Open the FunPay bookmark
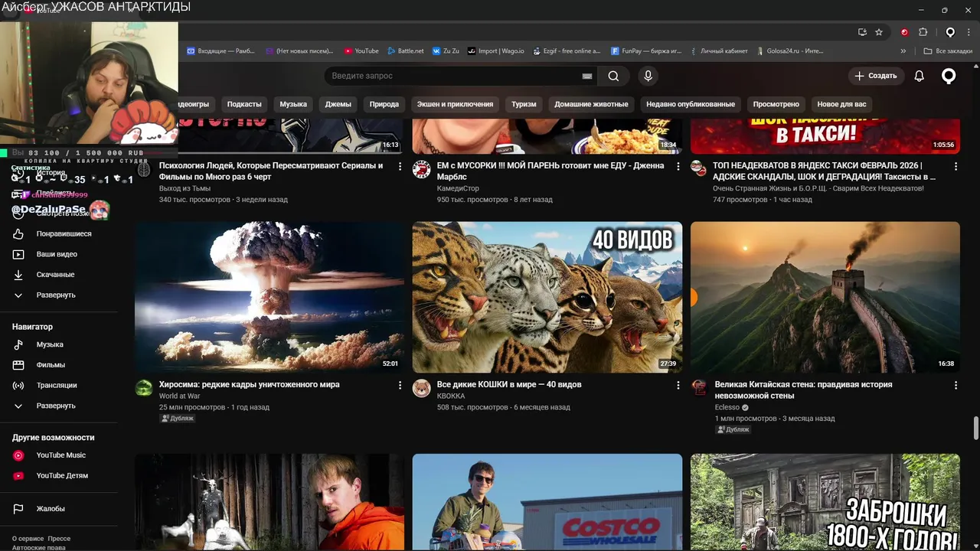980x551 pixels. 646,51
